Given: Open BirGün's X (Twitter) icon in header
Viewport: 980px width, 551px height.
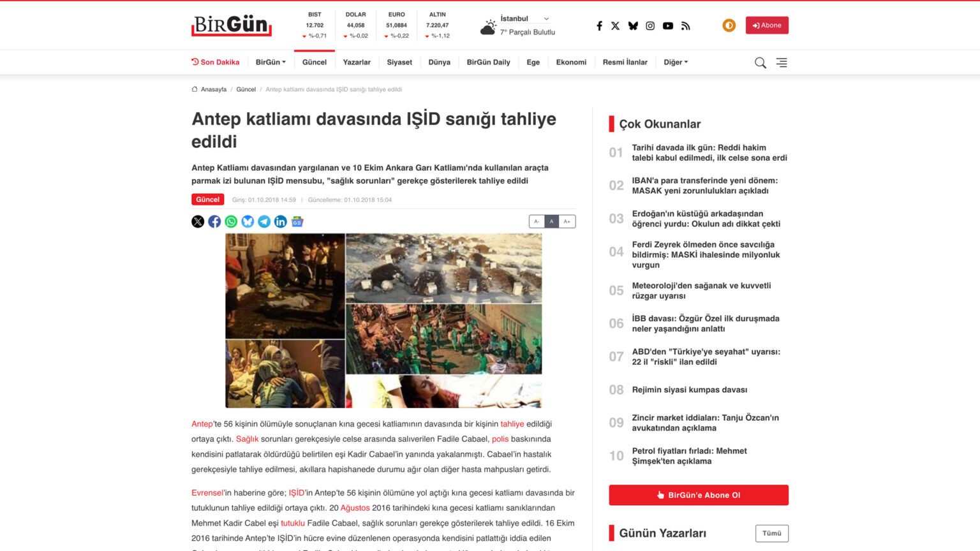Looking at the screenshot, I should pos(615,26).
